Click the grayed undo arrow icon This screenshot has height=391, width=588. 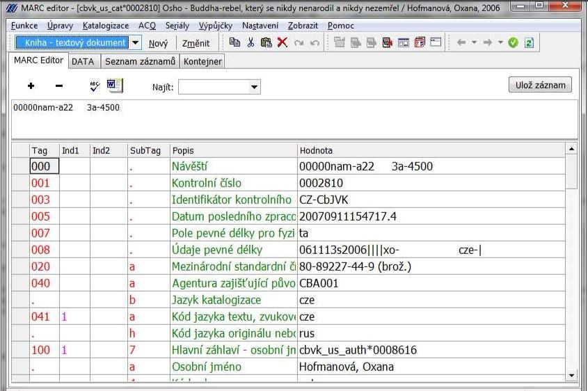coord(315,42)
